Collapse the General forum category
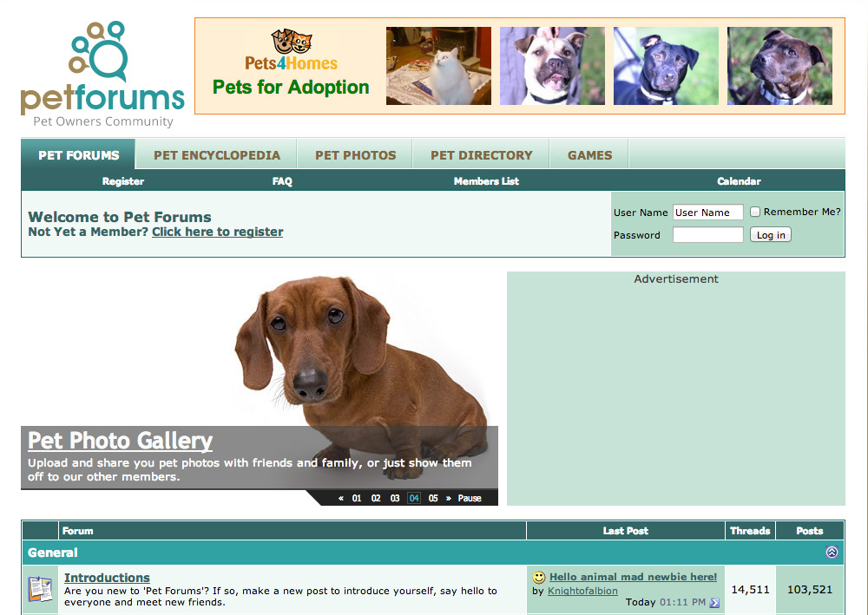Image resolution: width=868 pixels, height=615 pixels. (x=832, y=552)
